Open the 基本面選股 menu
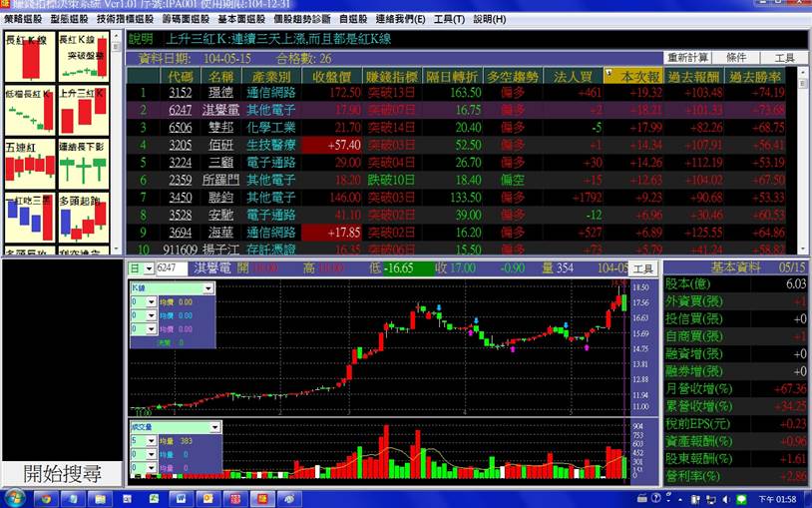The height and width of the screenshot is (508, 812). (241, 19)
